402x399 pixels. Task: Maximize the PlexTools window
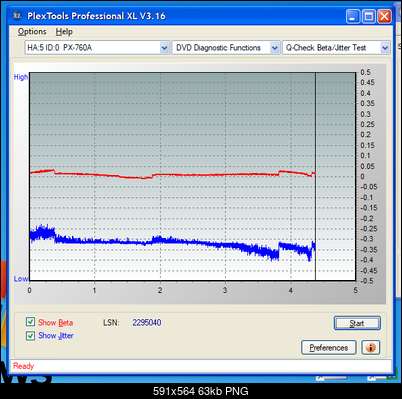[x=369, y=16]
